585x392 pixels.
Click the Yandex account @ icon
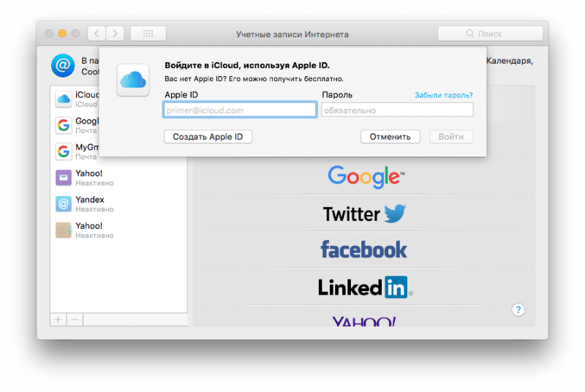[x=64, y=204]
